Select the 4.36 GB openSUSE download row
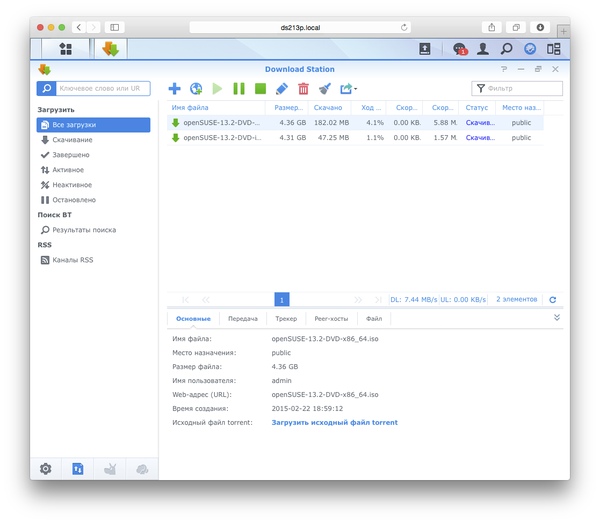Viewport: 600px width, 523px height. (x=355, y=122)
